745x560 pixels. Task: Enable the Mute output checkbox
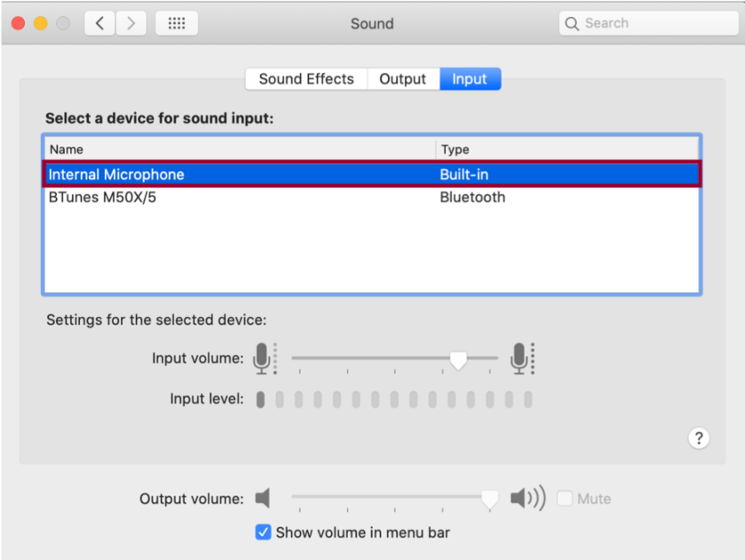[x=565, y=499]
